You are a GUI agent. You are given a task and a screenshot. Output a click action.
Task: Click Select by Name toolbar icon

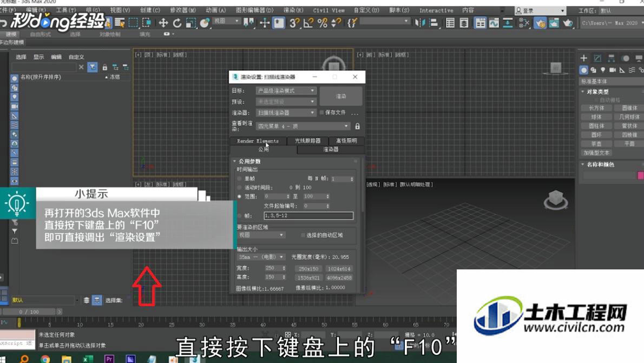click(120, 23)
